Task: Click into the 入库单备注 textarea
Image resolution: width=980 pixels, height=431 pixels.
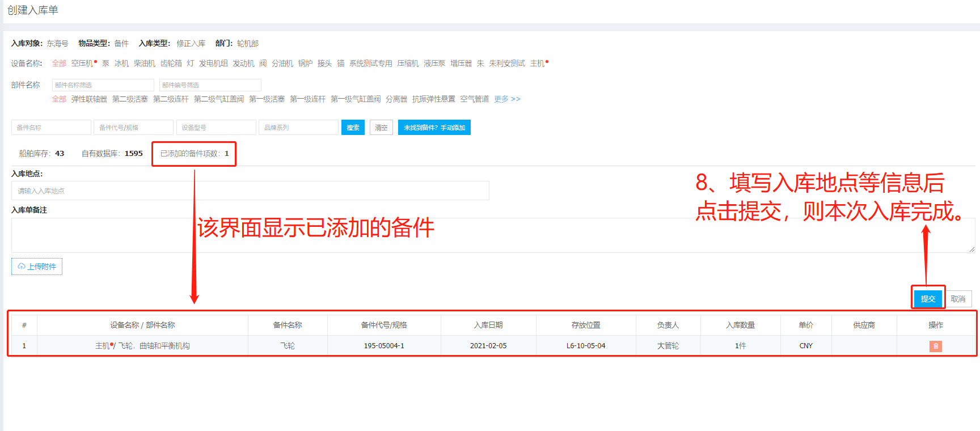Action: pos(493,235)
